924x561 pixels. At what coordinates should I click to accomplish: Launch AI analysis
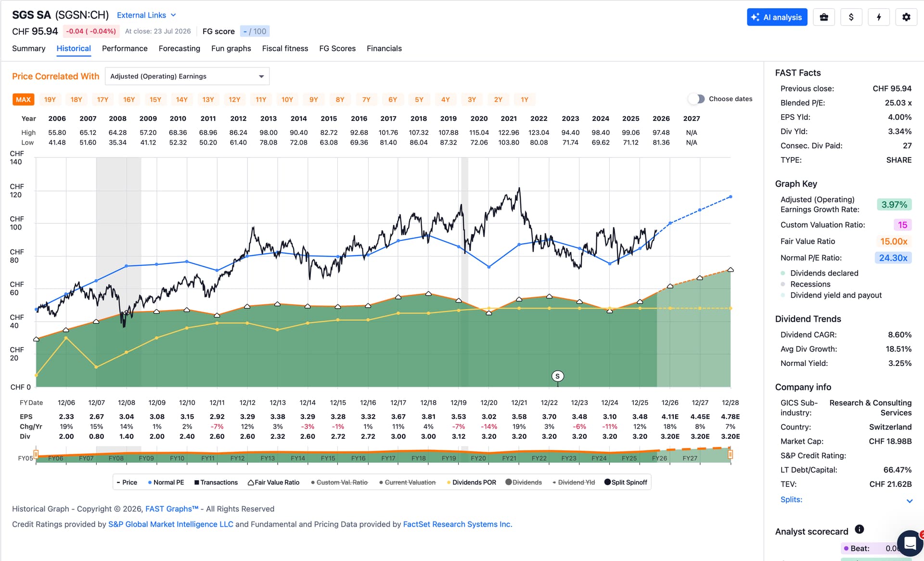(777, 17)
